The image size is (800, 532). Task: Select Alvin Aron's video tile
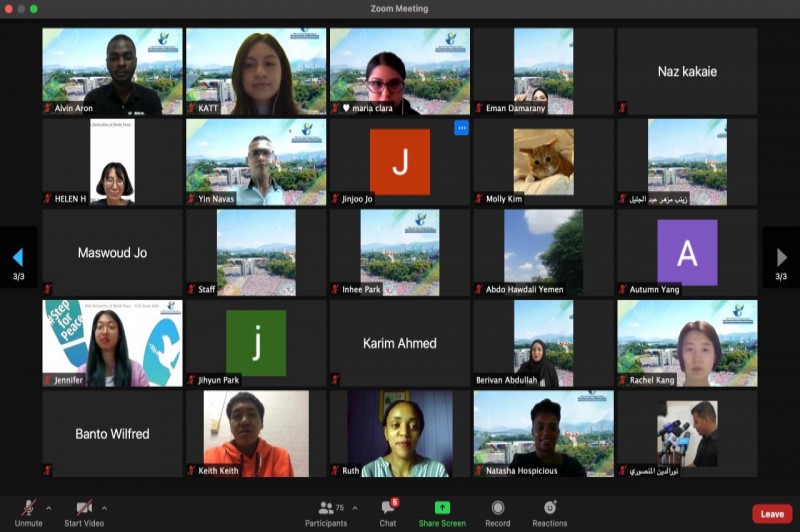(112, 71)
